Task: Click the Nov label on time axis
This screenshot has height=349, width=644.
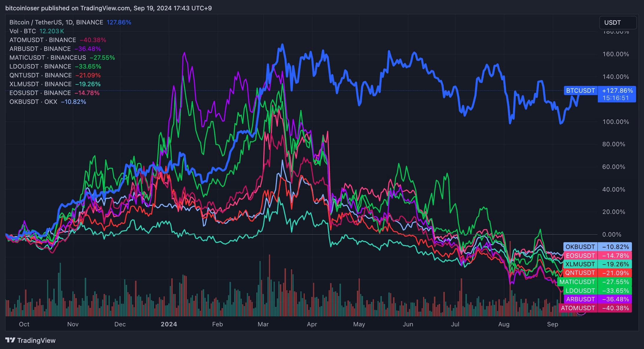Action: [x=73, y=324]
